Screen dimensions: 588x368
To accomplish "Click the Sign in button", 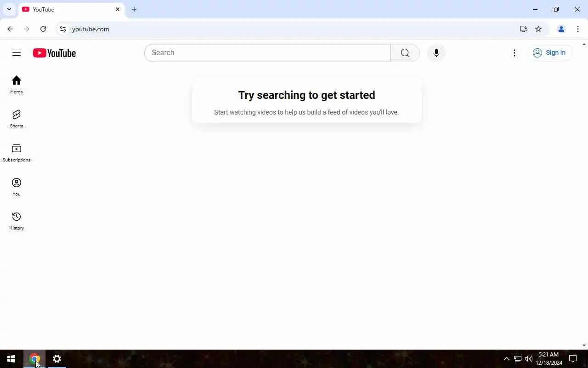I will coord(549,53).
